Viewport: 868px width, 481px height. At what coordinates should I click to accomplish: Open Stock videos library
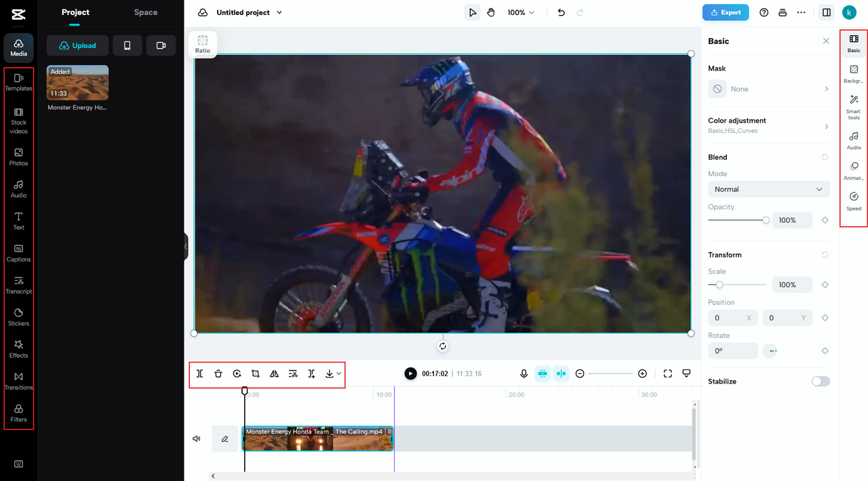coord(18,121)
